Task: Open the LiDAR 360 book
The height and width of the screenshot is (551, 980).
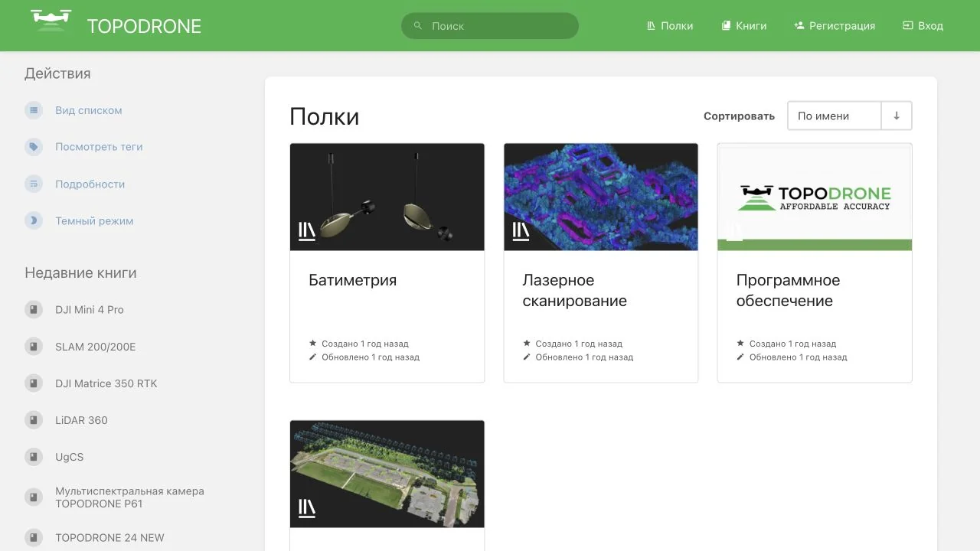Action: pyautogui.click(x=81, y=420)
